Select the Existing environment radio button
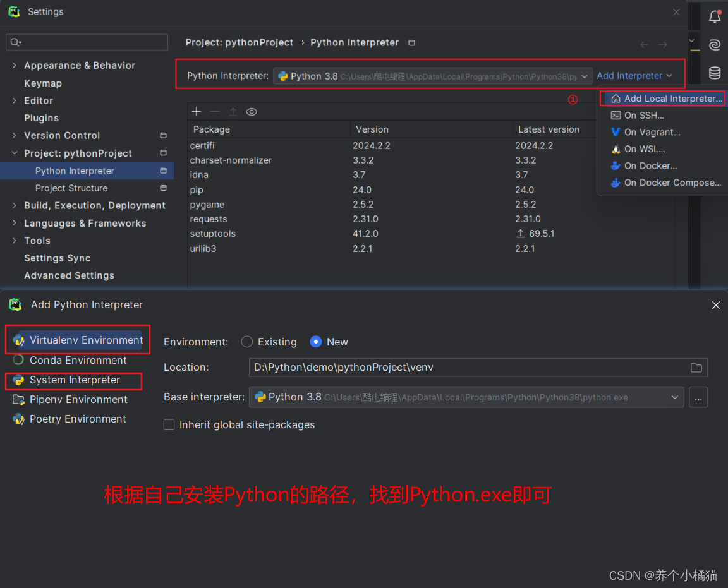The height and width of the screenshot is (588, 728). point(247,342)
